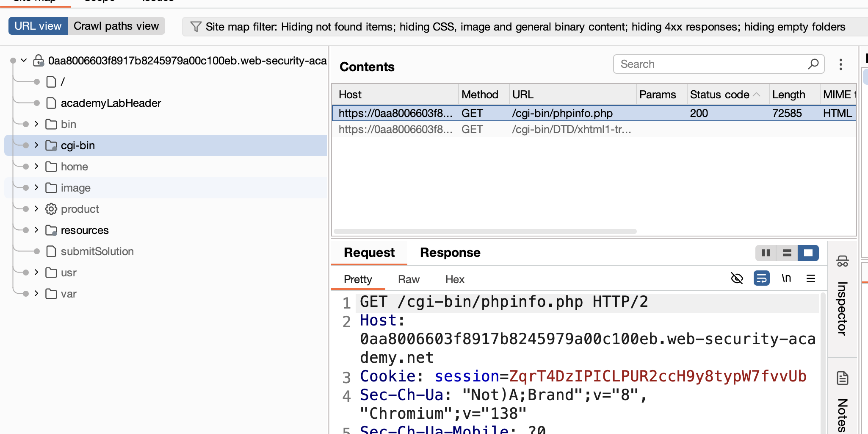The image size is (868, 434).
Task: Open the Notes panel icon
Action: (843, 378)
